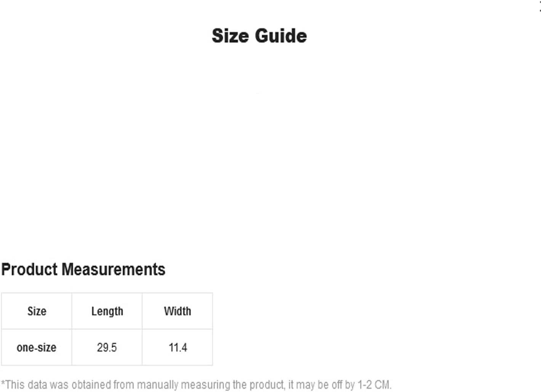This screenshot has width=541, height=392.
Task: Click the word "Size" in the title
Action: coord(230,36)
